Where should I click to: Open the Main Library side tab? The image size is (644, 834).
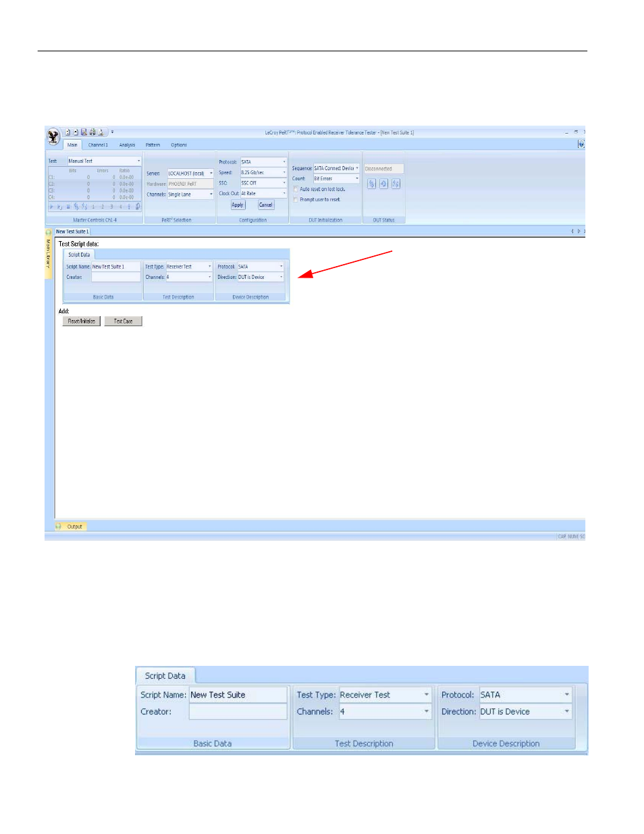point(49,254)
